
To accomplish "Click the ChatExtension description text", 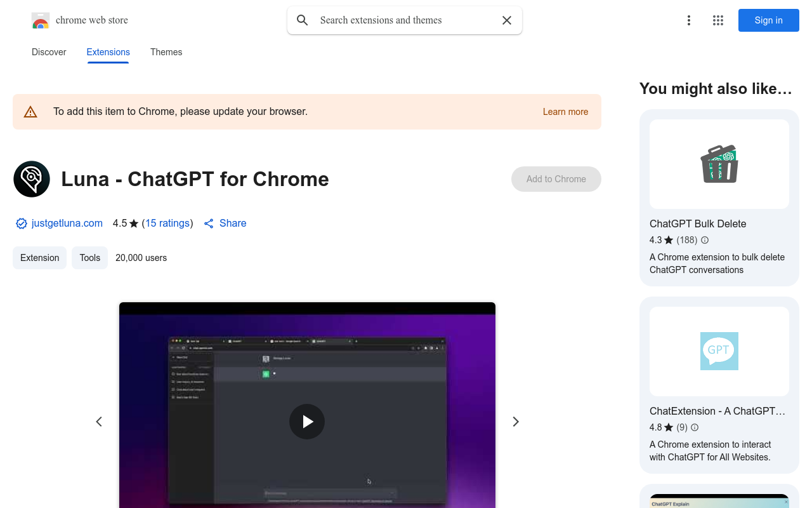I will pyautogui.click(x=710, y=451).
